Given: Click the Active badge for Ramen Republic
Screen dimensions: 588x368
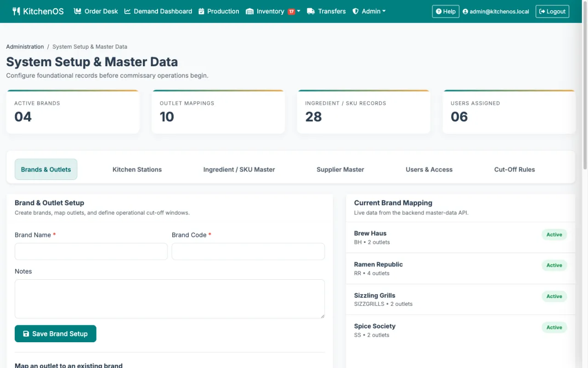Looking at the screenshot, I should [554, 265].
